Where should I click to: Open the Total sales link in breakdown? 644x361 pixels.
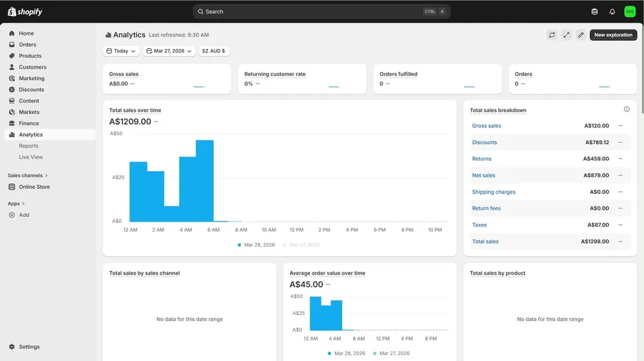point(485,241)
